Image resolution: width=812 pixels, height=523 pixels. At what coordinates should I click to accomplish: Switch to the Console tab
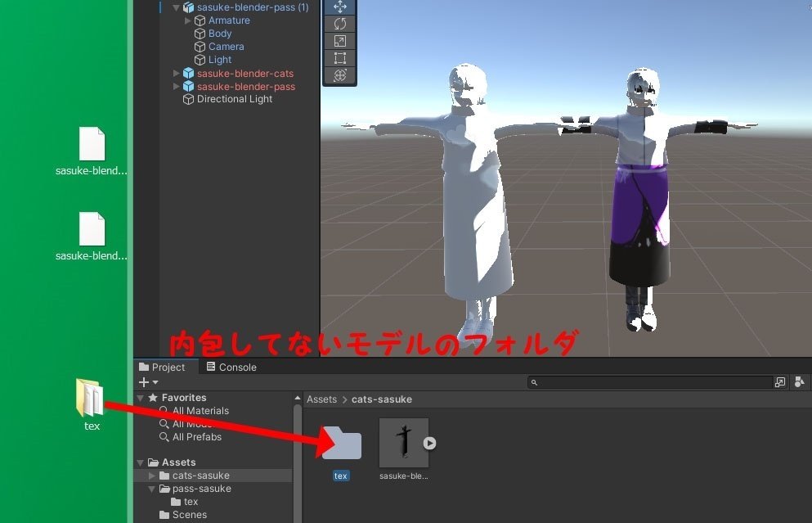point(231,367)
